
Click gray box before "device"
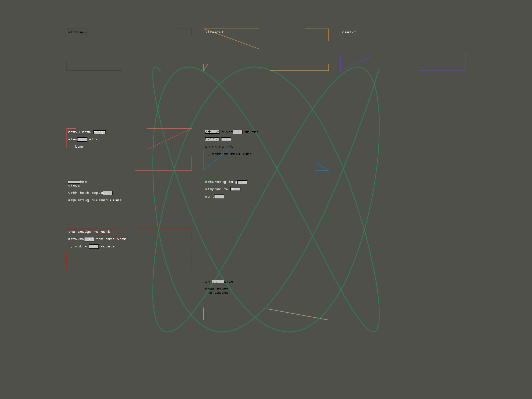(237, 132)
